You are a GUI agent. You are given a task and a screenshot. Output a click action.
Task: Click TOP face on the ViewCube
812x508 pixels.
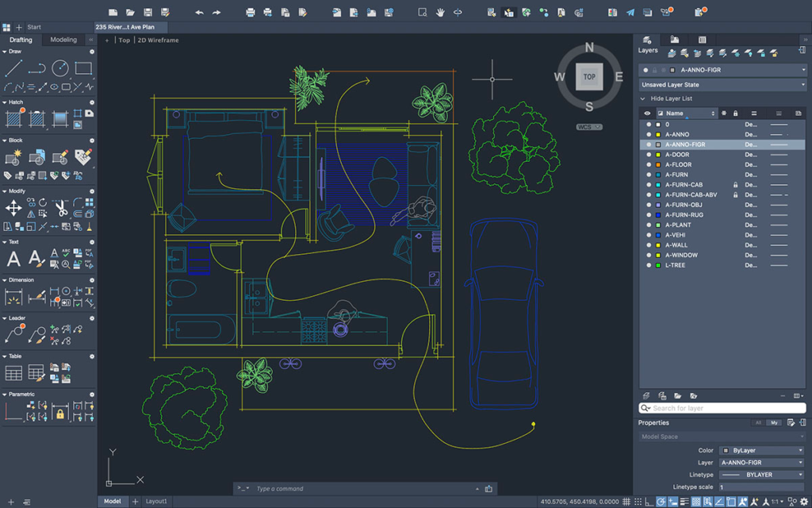tap(589, 77)
